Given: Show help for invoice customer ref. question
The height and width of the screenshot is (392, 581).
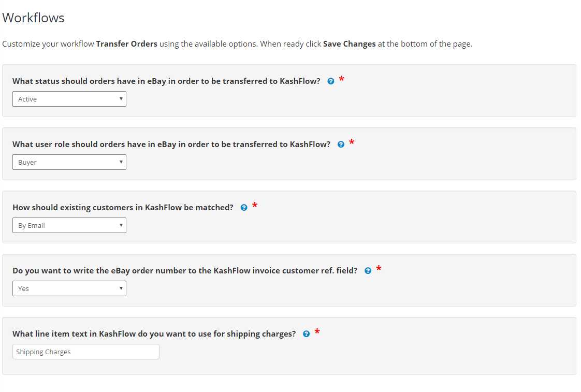Looking at the screenshot, I should pos(368,271).
